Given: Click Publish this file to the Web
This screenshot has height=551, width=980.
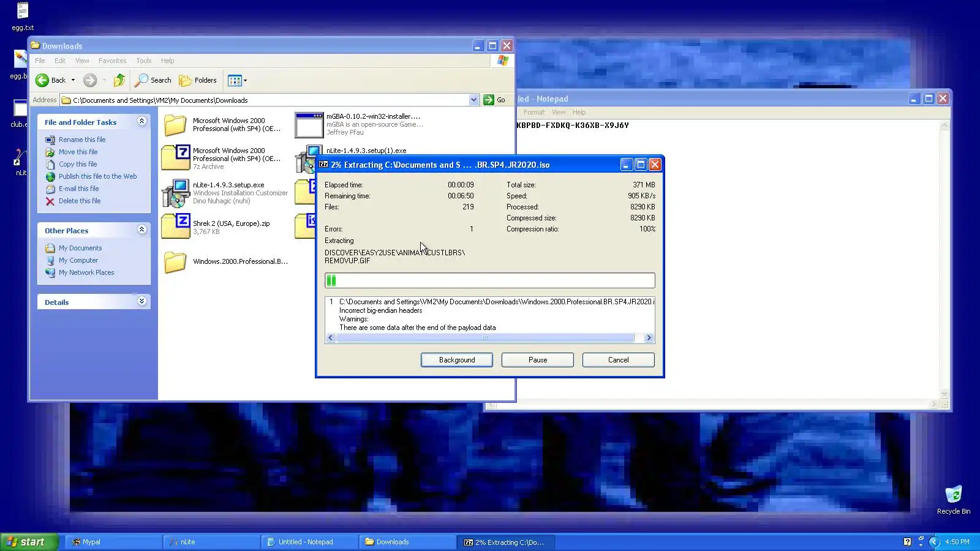Looking at the screenshot, I should 98,176.
